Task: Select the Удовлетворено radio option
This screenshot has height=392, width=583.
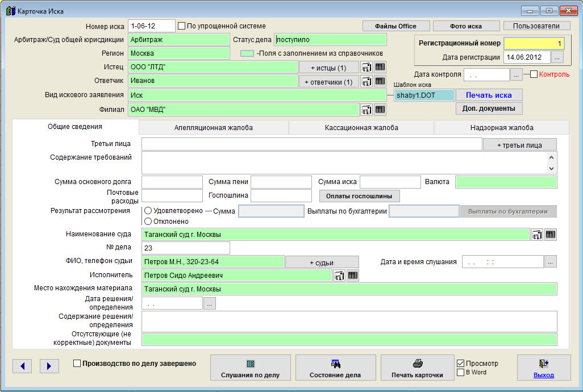Action: 148,211
